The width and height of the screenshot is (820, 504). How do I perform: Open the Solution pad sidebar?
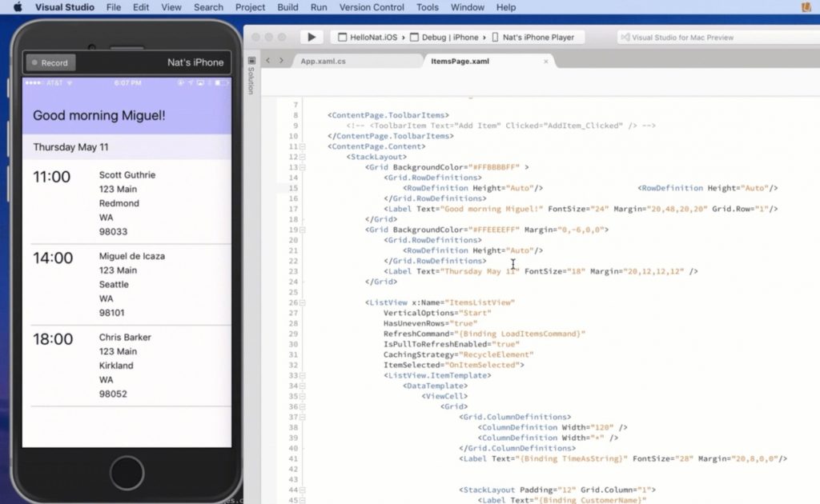click(251, 76)
